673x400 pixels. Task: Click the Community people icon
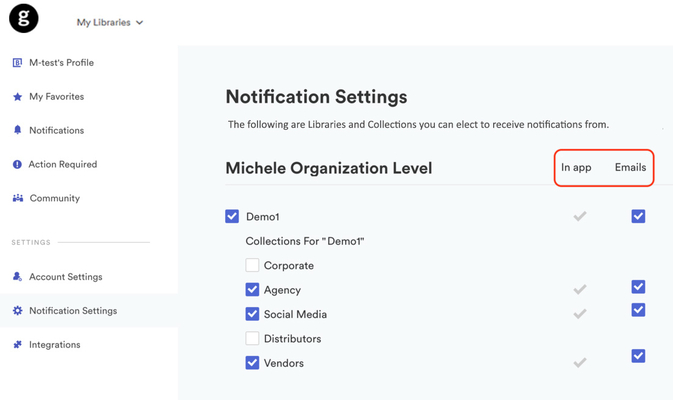pos(18,198)
